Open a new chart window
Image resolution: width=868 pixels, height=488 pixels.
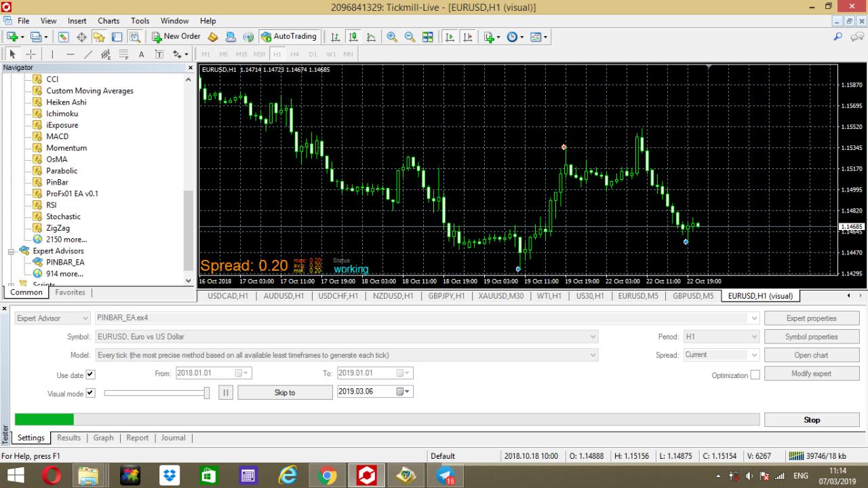click(x=14, y=37)
